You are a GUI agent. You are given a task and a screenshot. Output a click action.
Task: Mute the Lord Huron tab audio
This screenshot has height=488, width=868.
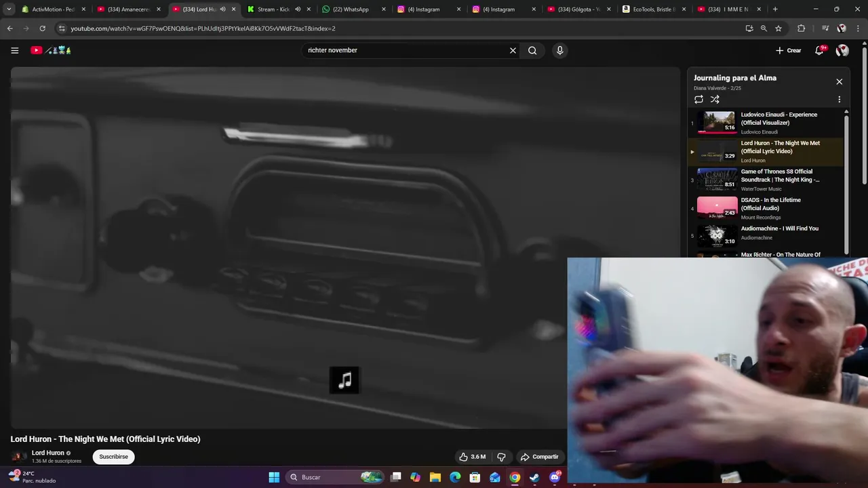pos(222,9)
